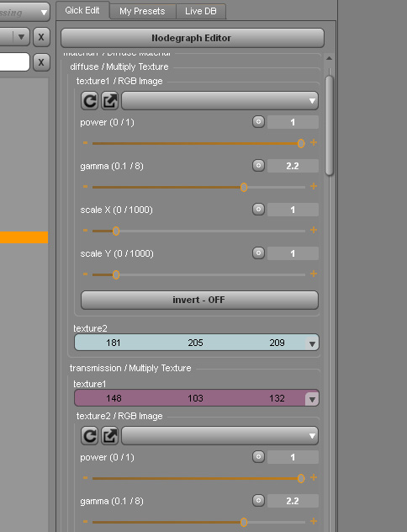Image resolution: width=407 pixels, height=532 pixels.
Task: Increase diffuse gamma with plus icon
Action: coord(314,186)
